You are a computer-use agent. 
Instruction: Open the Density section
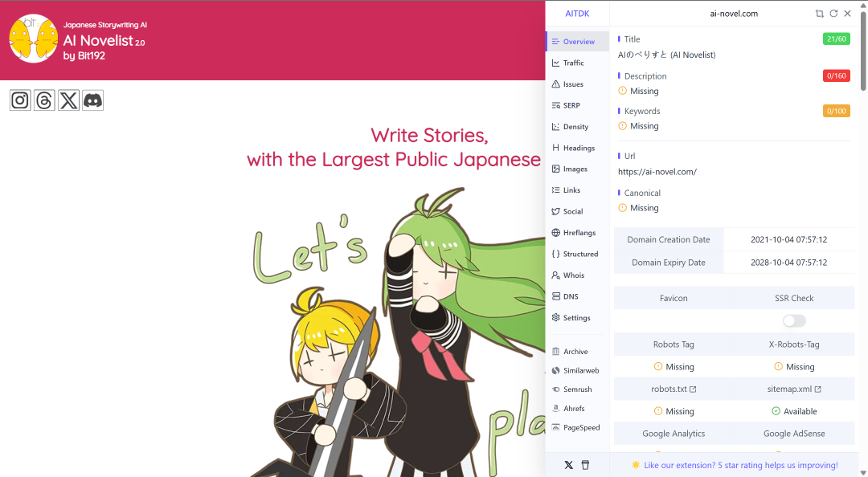577,127
